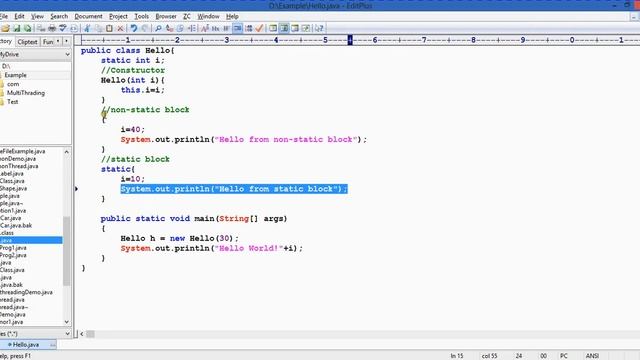The width and height of the screenshot is (640, 360).
Task: Select the Example folder
Action: 16,75
